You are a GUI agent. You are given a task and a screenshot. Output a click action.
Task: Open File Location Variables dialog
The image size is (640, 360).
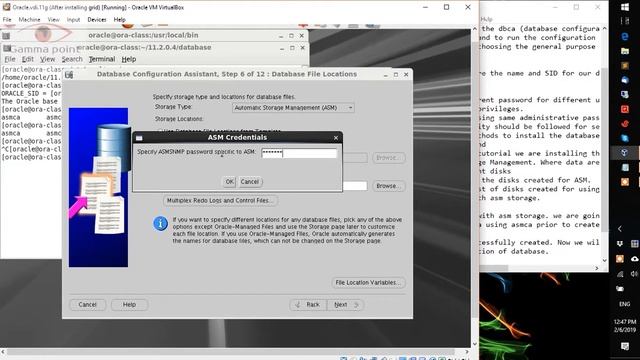(x=368, y=282)
